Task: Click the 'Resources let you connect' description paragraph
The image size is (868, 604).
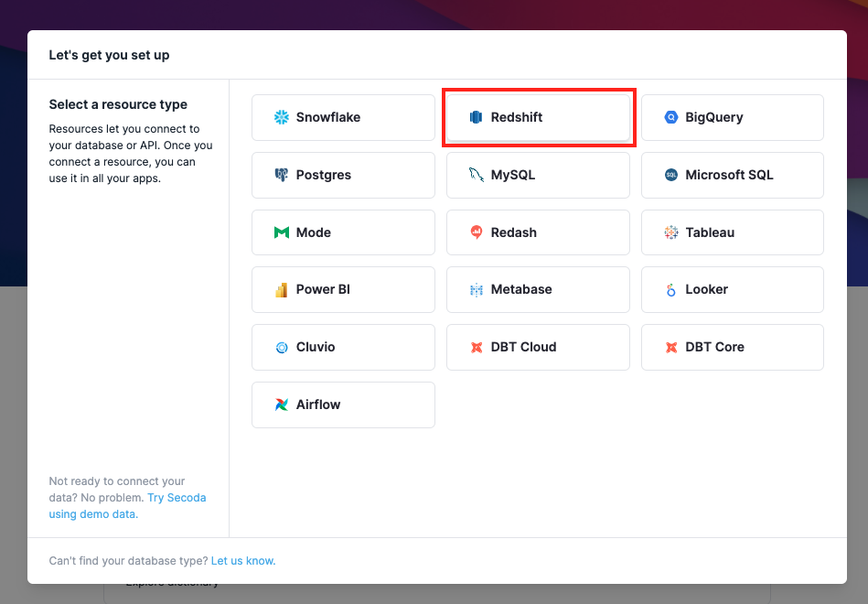Action: point(131,154)
